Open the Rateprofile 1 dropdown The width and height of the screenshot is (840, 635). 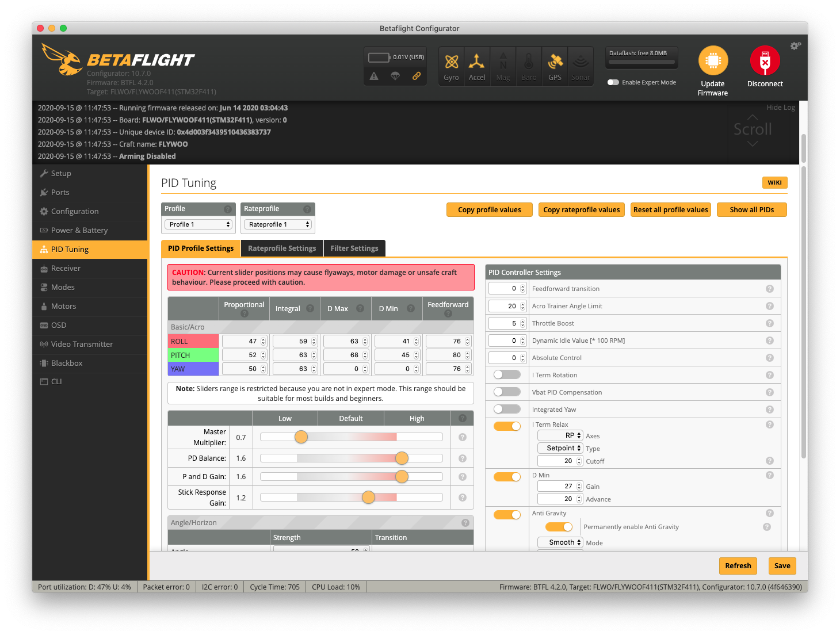tap(277, 224)
